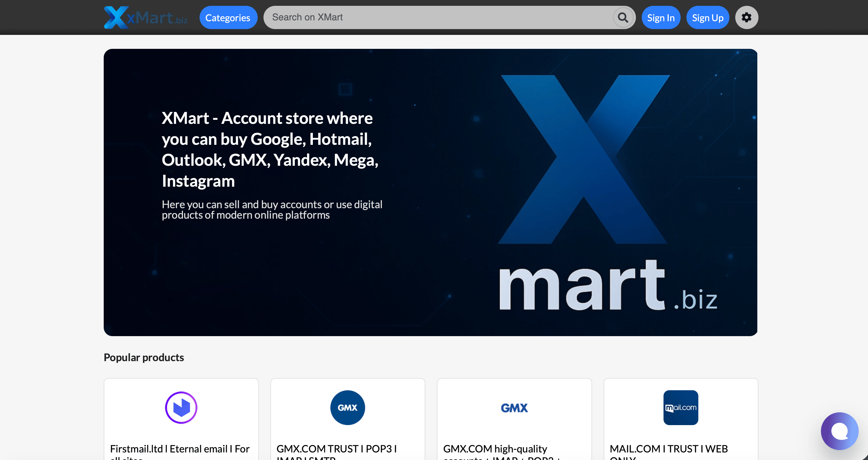This screenshot has height=460, width=868.
Task: Open the purple chat bubble widget
Action: (x=839, y=431)
